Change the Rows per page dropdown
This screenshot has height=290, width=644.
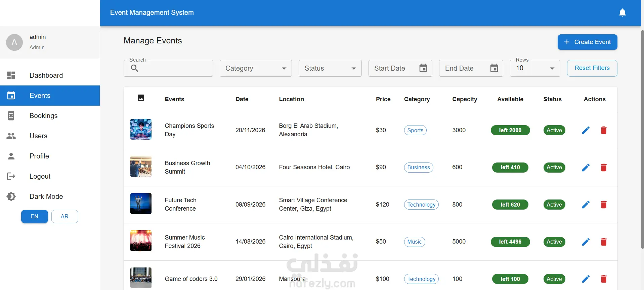coord(535,68)
